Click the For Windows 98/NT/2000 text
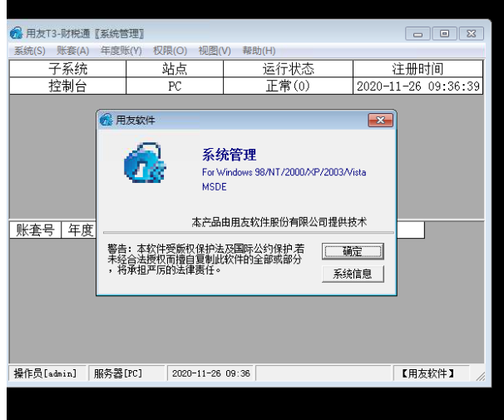Screen dimensions: 504x420 click(x=284, y=172)
